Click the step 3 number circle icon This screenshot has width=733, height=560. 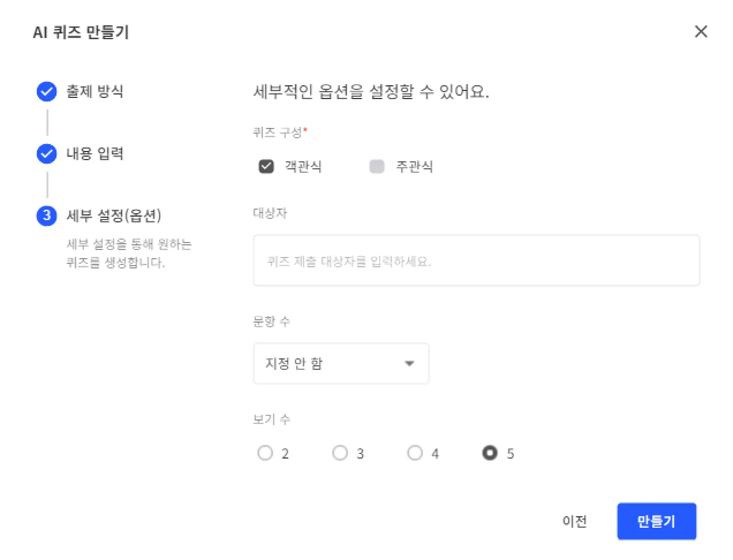click(x=47, y=216)
